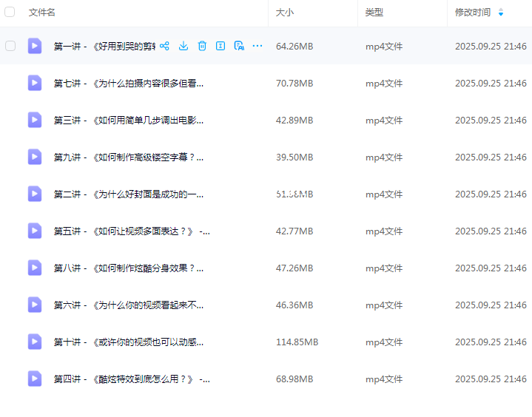The image size is (532, 417).
Task: Open 第三讲 《如何用简单几步调出电影… file
Action: (128, 120)
